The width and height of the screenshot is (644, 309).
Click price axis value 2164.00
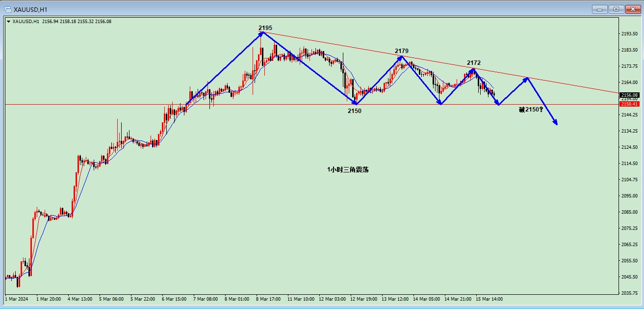(x=630, y=83)
